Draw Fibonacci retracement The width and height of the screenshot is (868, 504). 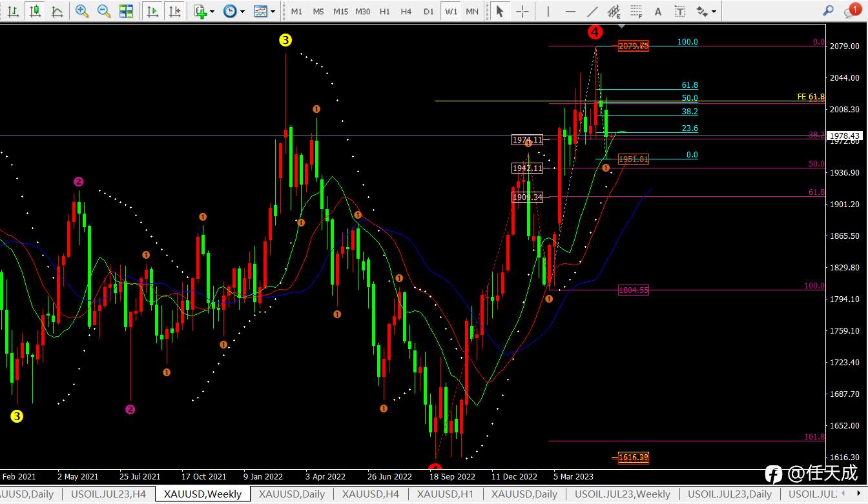tap(636, 11)
